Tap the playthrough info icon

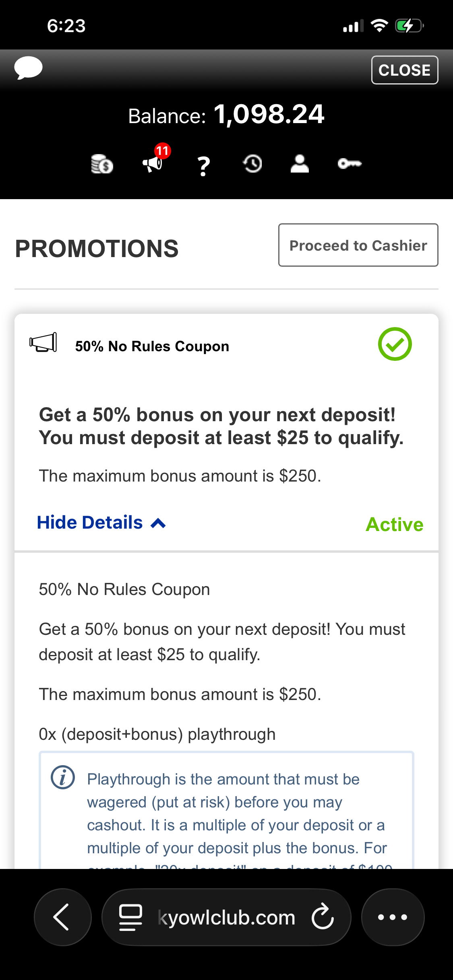point(62,777)
